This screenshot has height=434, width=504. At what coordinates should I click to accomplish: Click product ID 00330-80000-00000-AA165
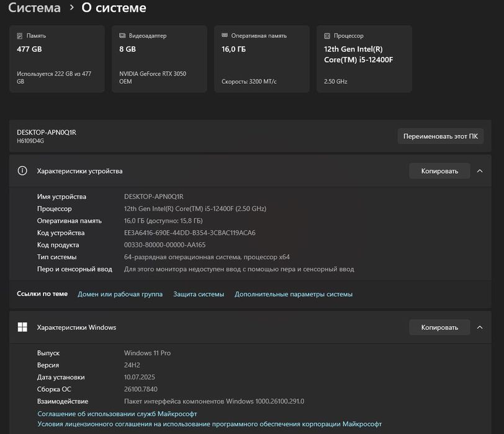[x=164, y=245]
